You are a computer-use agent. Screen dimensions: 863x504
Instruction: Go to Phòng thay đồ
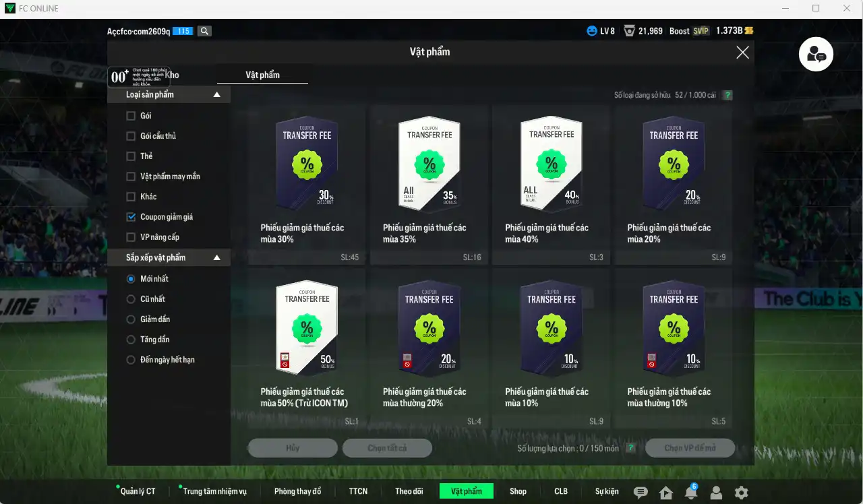tap(297, 491)
